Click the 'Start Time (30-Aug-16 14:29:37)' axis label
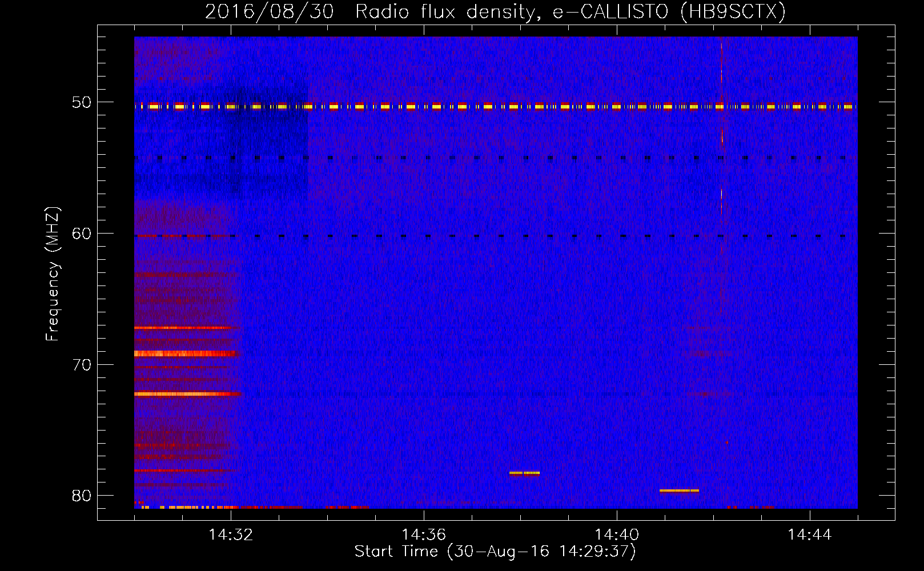Screen dimensions: 924x571 pos(495,552)
